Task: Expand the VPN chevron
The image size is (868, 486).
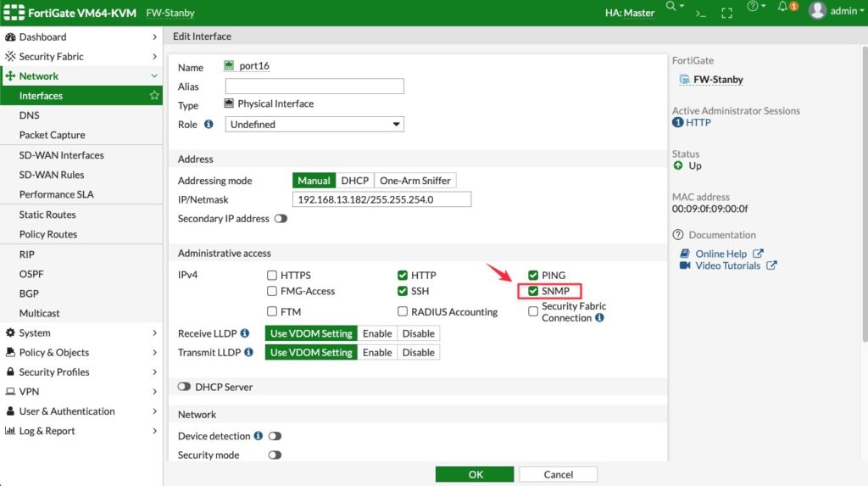Action: [x=154, y=391]
